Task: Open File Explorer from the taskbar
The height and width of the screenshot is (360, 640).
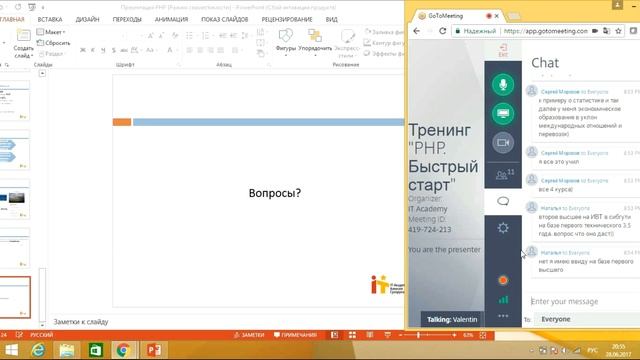Action: [x=67, y=350]
